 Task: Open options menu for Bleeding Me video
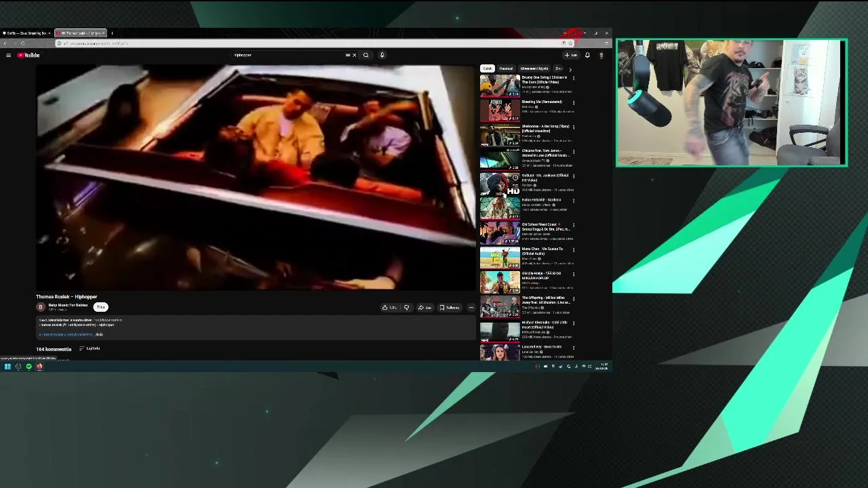(x=574, y=102)
